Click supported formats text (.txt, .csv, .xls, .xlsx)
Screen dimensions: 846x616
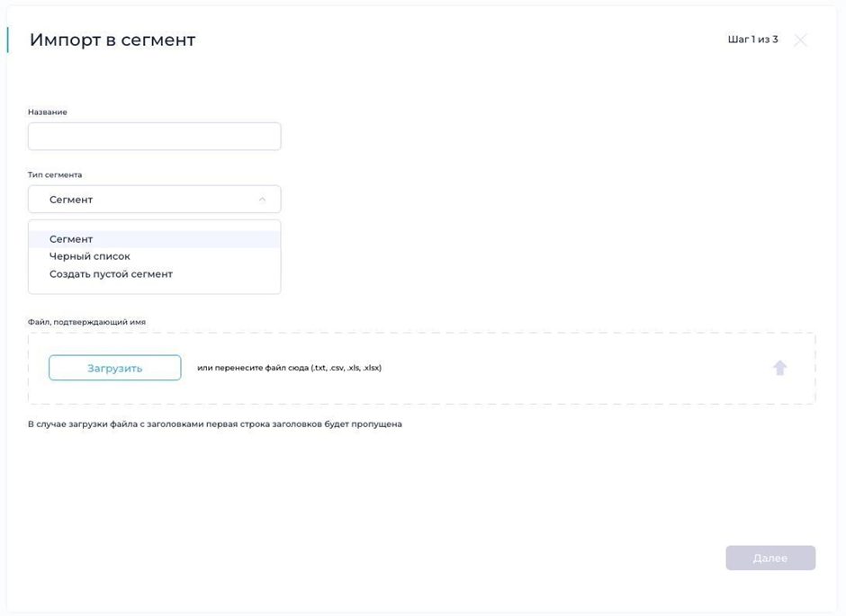click(346, 368)
